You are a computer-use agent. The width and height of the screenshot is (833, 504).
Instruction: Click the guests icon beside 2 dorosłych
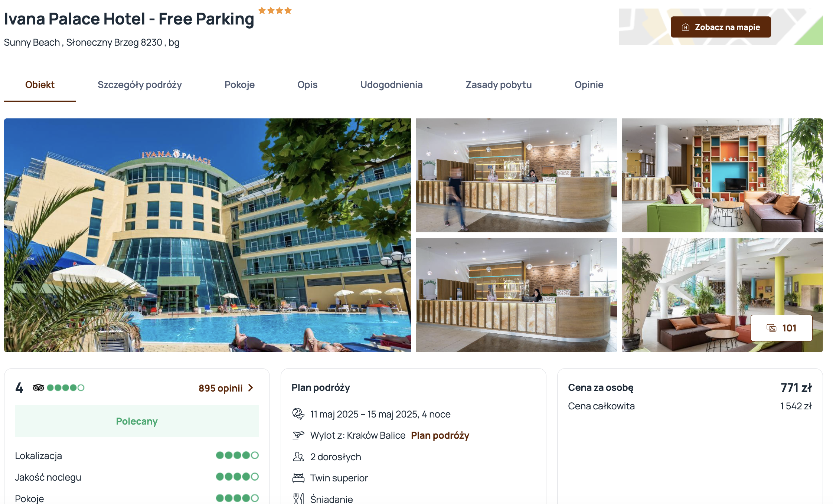[x=298, y=456]
